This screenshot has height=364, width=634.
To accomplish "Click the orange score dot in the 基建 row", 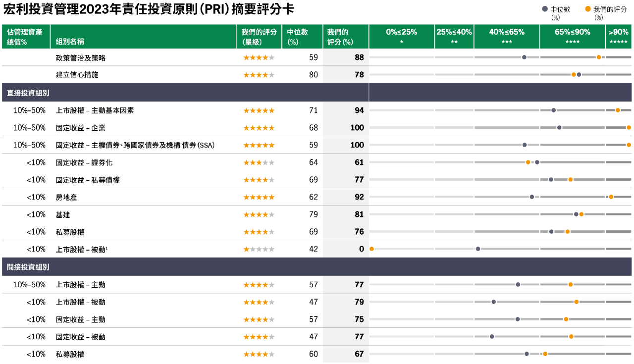I will [x=581, y=214].
